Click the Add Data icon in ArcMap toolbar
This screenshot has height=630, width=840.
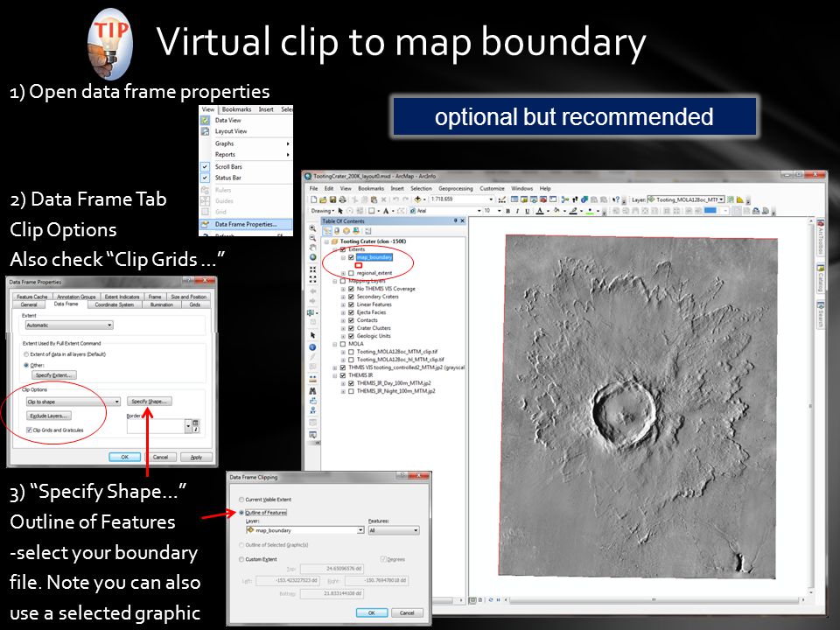[x=417, y=199]
